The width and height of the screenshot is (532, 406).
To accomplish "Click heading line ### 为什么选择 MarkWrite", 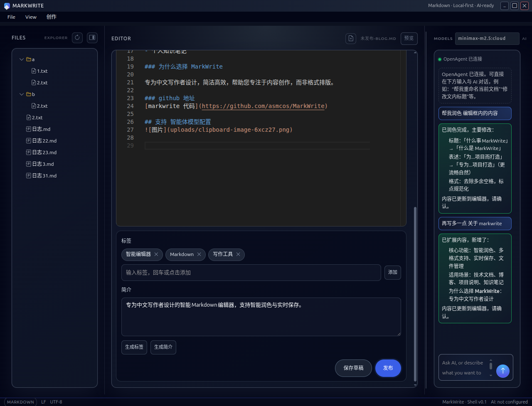I will [x=184, y=66].
